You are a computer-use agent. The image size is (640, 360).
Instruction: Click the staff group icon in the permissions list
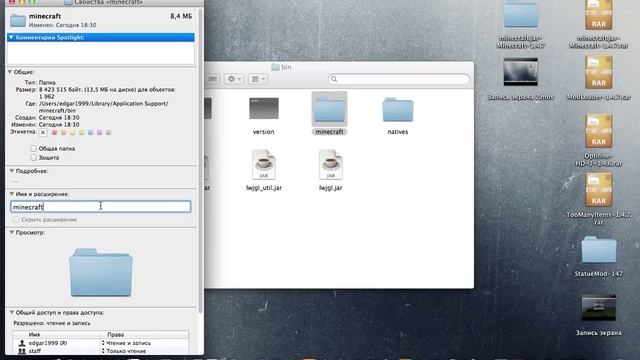[x=22, y=351]
